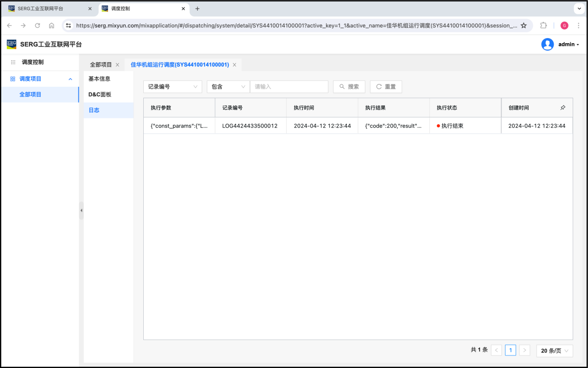Image resolution: width=588 pixels, height=368 pixels.
Task: Close the 全部项目 tab
Action: pos(117,65)
